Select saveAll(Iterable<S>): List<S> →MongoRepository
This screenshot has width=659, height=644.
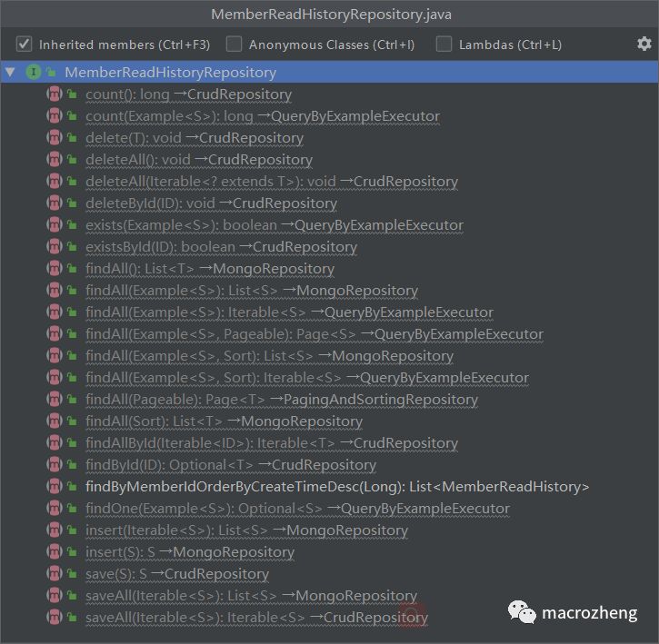(251, 596)
